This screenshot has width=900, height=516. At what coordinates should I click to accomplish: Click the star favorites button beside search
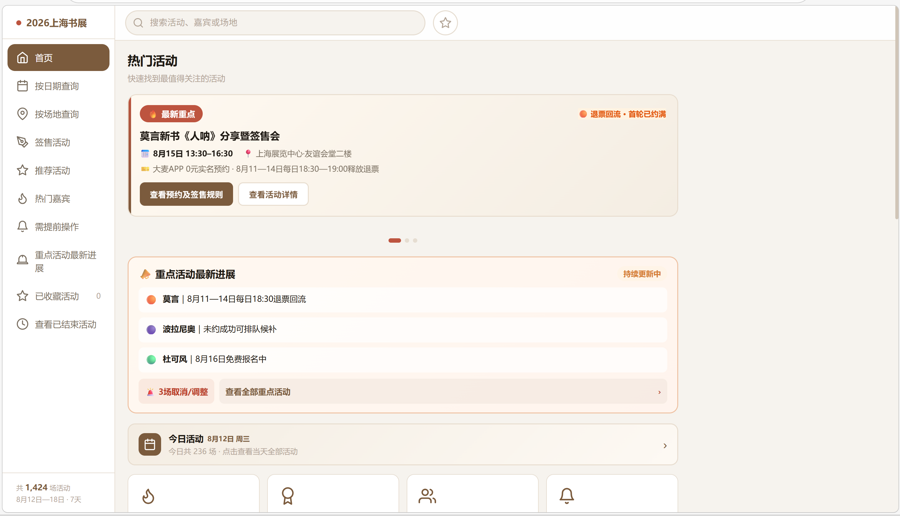point(445,23)
